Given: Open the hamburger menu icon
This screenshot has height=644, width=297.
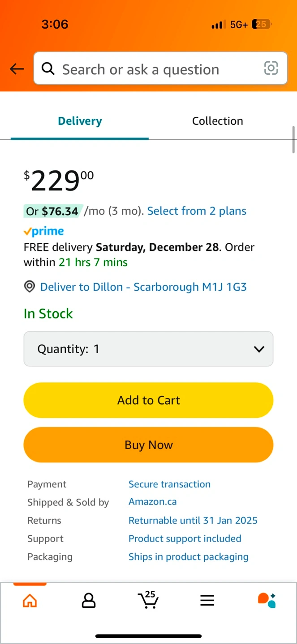Looking at the screenshot, I should (x=207, y=601).
